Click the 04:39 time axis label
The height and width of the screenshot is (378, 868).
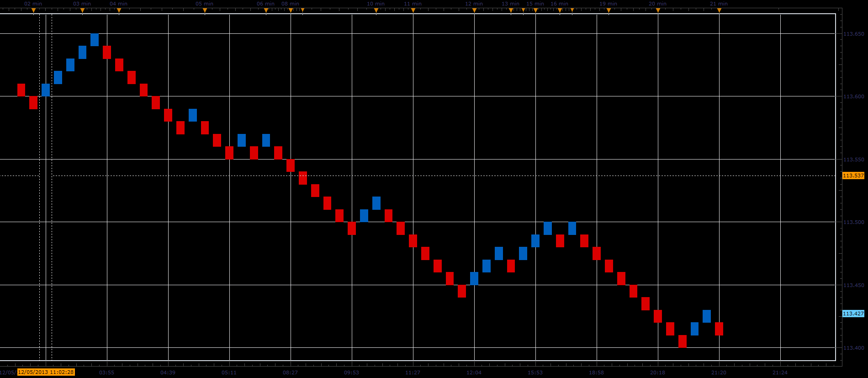168,373
